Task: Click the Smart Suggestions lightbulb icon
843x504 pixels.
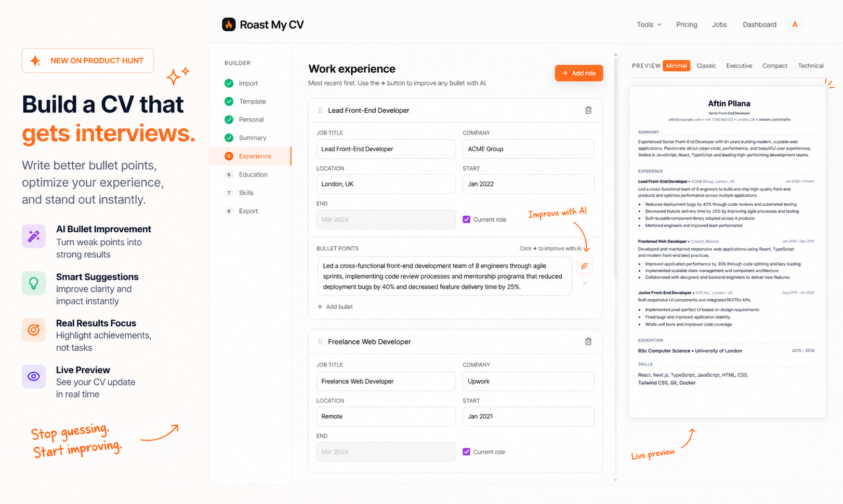Action: (x=34, y=283)
